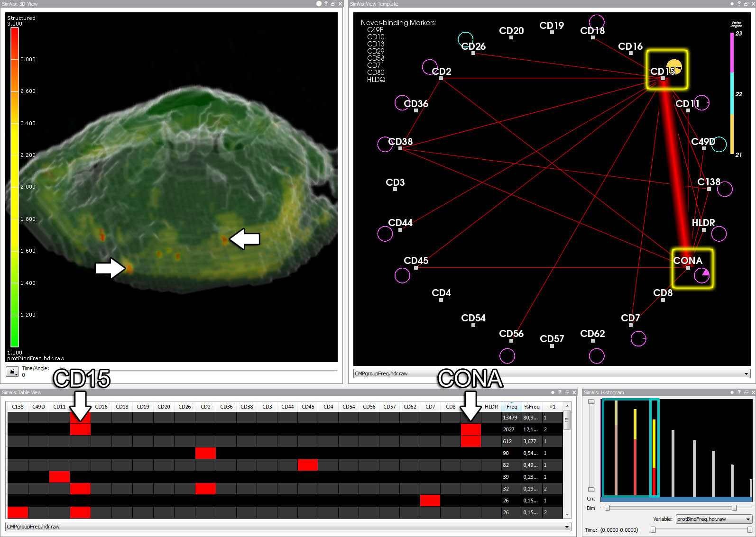Select the CD2 node square in the graph
The height and width of the screenshot is (537, 756).
tap(441, 78)
